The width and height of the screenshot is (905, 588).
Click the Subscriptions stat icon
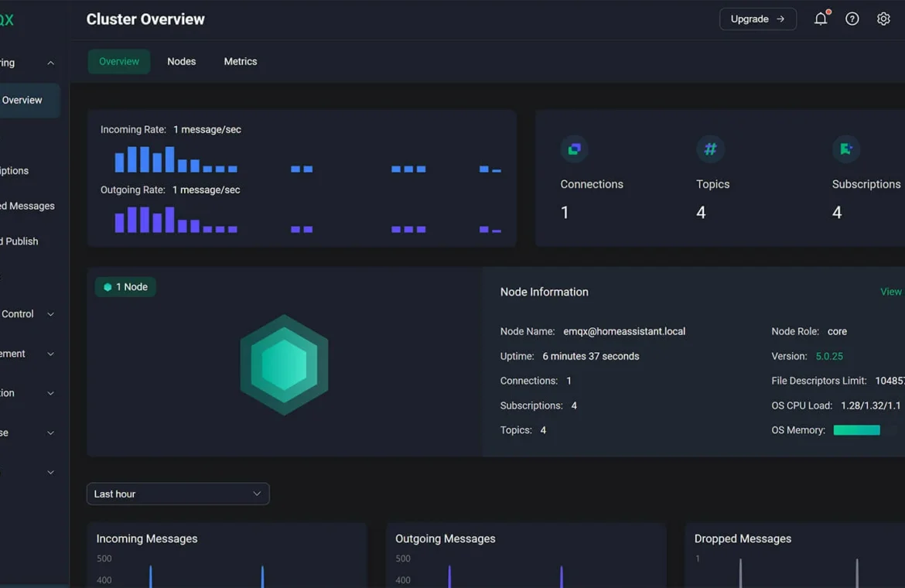[x=846, y=149]
